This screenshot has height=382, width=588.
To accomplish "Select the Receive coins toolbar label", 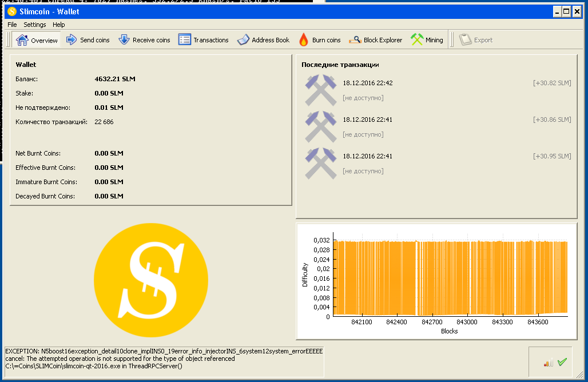I will tap(151, 39).
